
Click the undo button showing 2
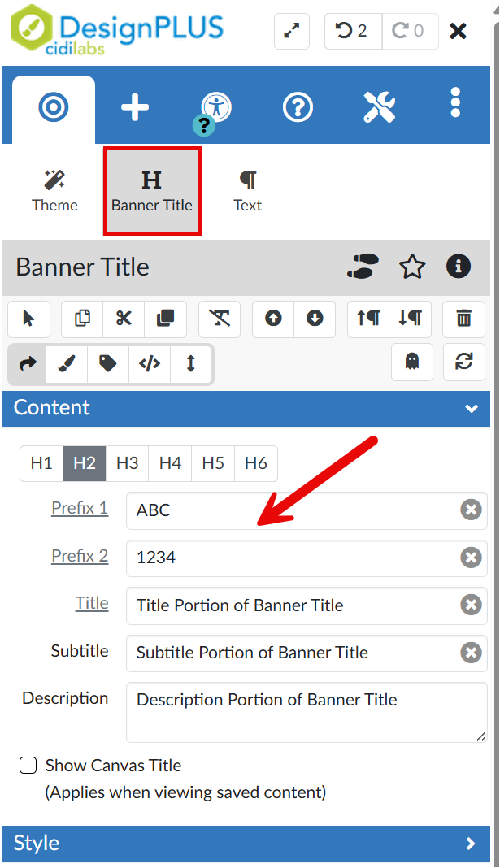(x=352, y=31)
